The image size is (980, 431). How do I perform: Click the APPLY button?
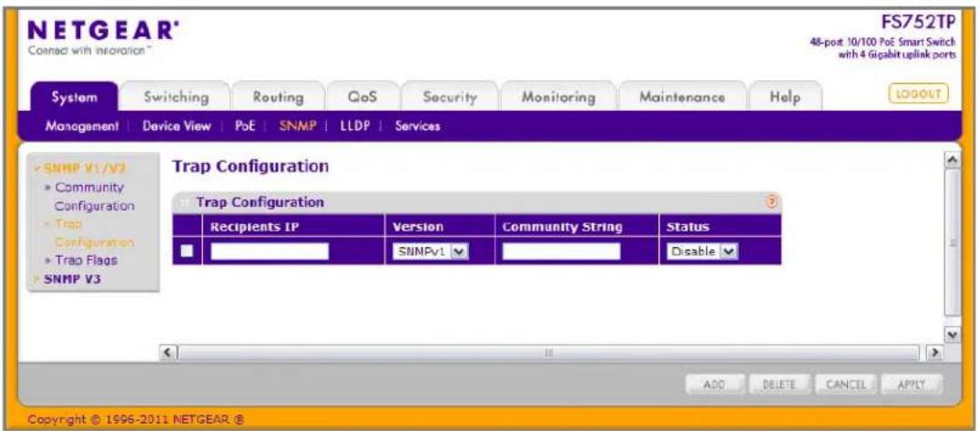coord(912,383)
